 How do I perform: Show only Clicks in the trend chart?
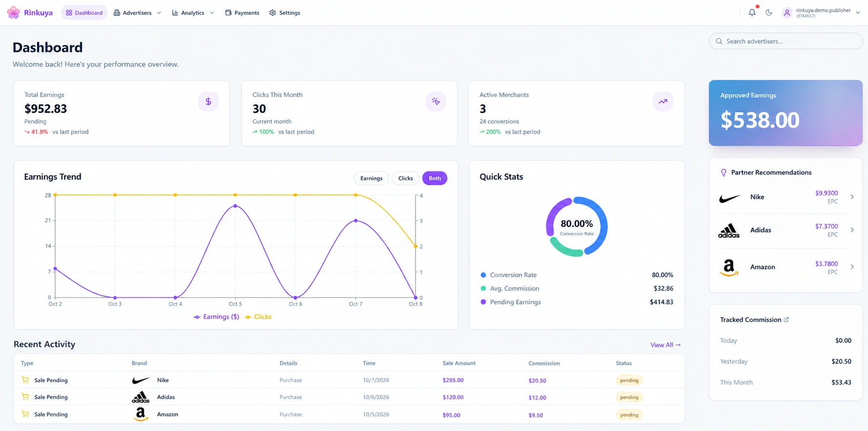coord(405,178)
